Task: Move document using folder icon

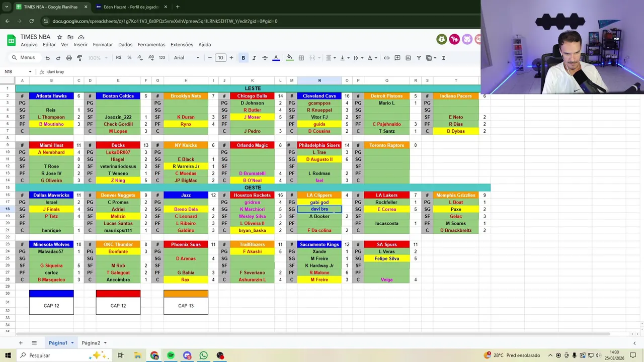Action: [70, 37]
